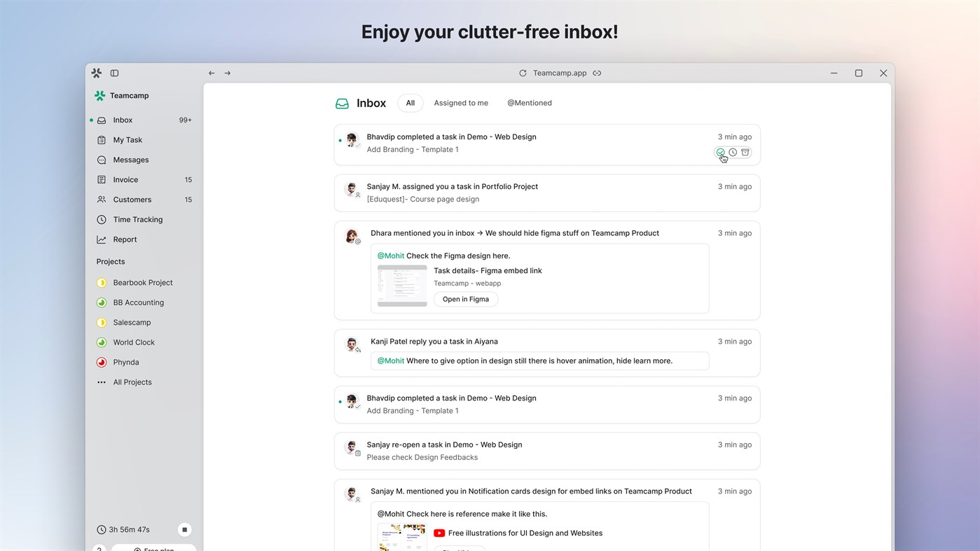
Task: Click the Invoice document icon
Action: coord(102,180)
